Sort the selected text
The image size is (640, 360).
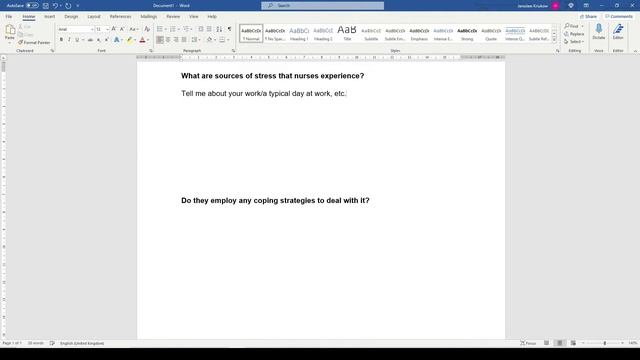219,29
